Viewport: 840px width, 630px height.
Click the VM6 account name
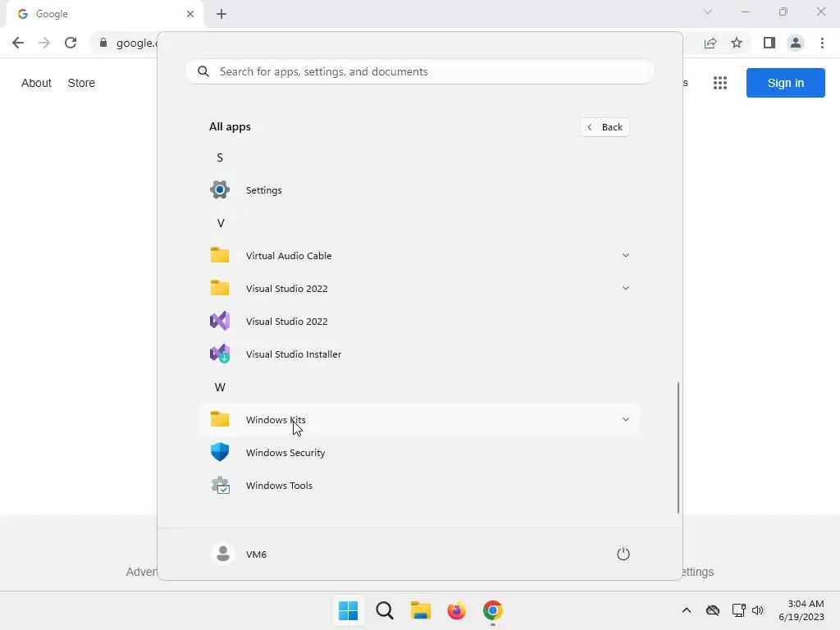(x=256, y=554)
